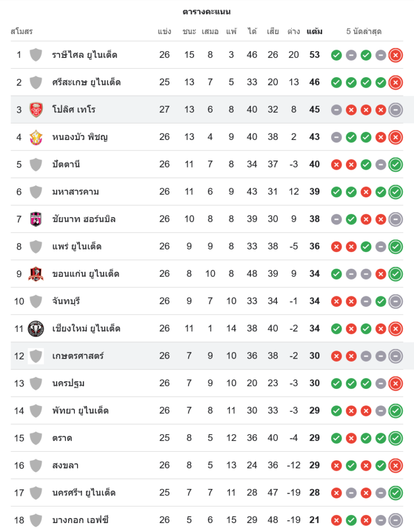Click the หนองบัว พิชญ club logo
The height and width of the screenshot is (532, 414).
(x=36, y=137)
